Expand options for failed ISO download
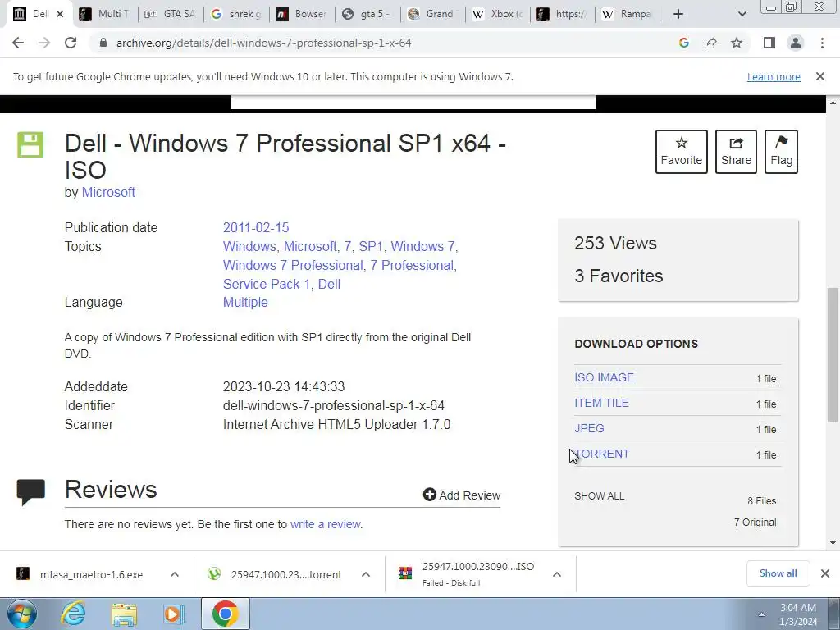Screen dimensions: 840x630 point(557,574)
